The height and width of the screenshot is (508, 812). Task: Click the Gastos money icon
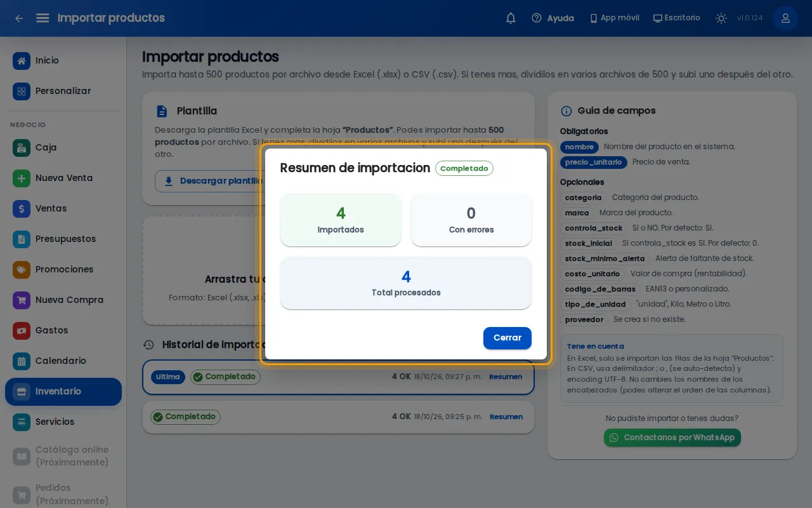22,330
